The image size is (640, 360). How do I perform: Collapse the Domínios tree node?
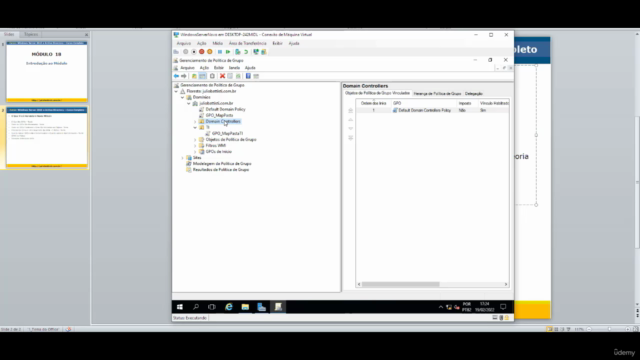182,98
